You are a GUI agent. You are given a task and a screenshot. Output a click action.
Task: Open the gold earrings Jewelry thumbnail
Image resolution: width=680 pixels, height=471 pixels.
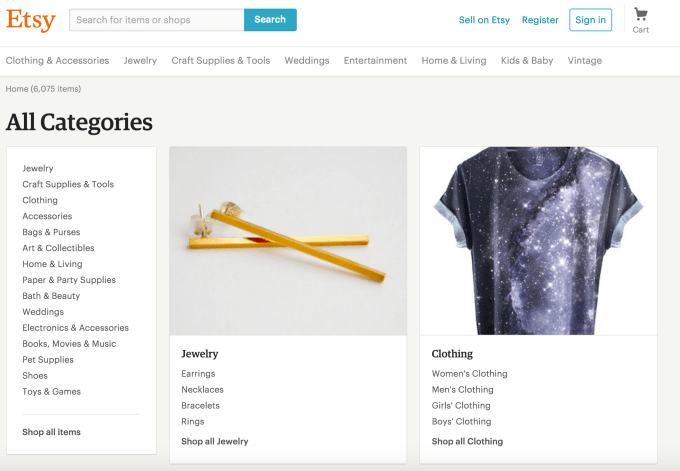288,241
